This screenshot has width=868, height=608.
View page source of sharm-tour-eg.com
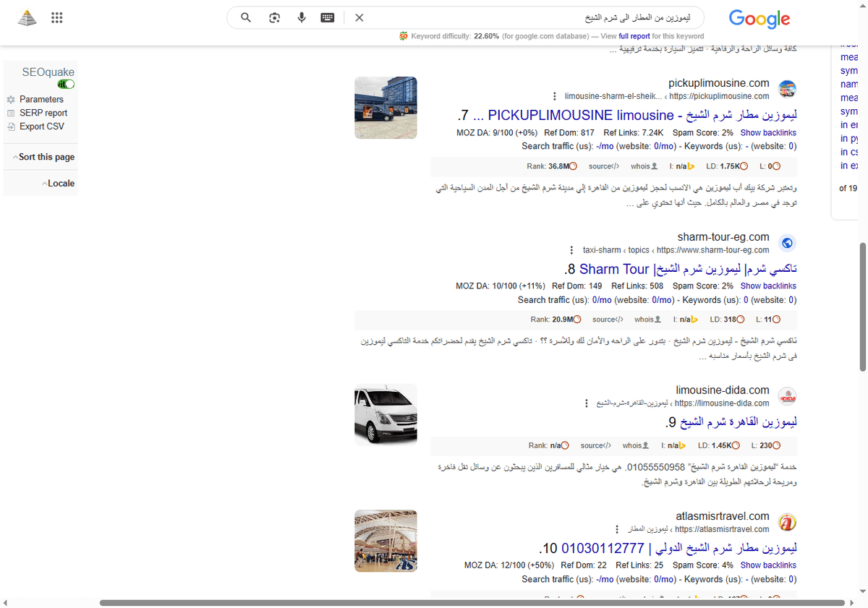(x=608, y=319)
